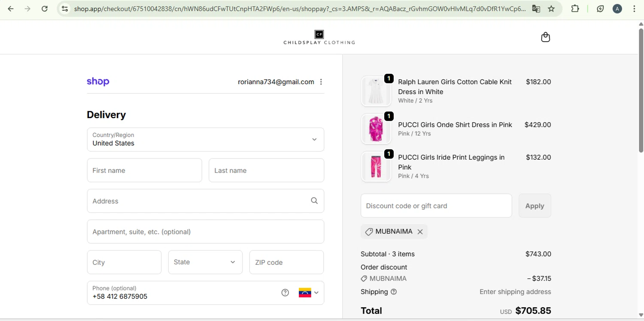Bookmark this page with the star icon
Image resolution: width=644 pixels, height=321 pixels.
tap(551, 9)
